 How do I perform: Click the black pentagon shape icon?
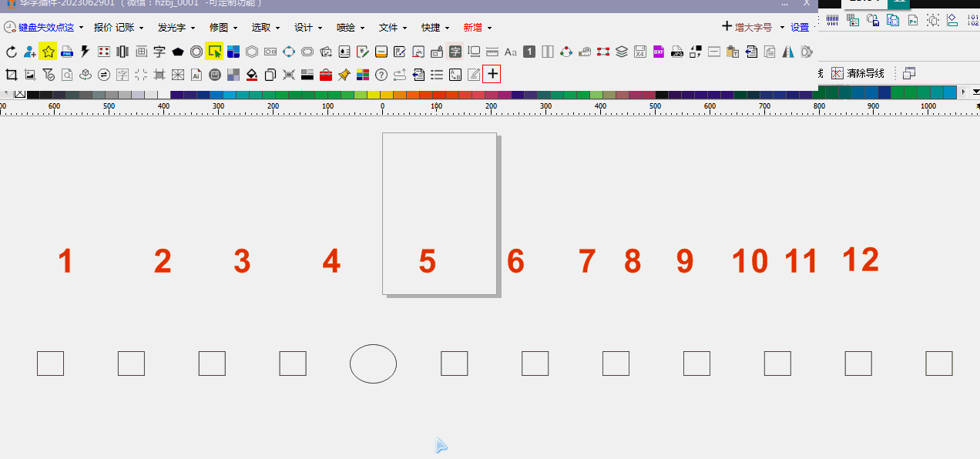[178, 52]
